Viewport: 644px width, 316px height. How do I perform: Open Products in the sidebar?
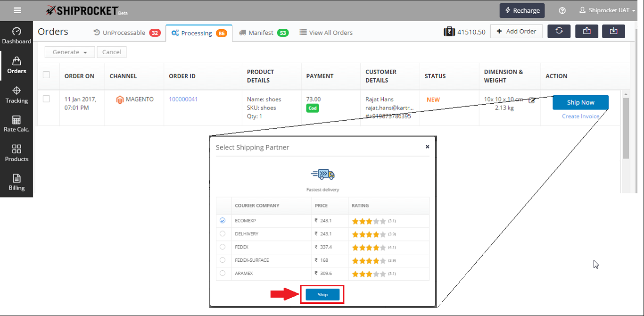(x=17, y=153)
